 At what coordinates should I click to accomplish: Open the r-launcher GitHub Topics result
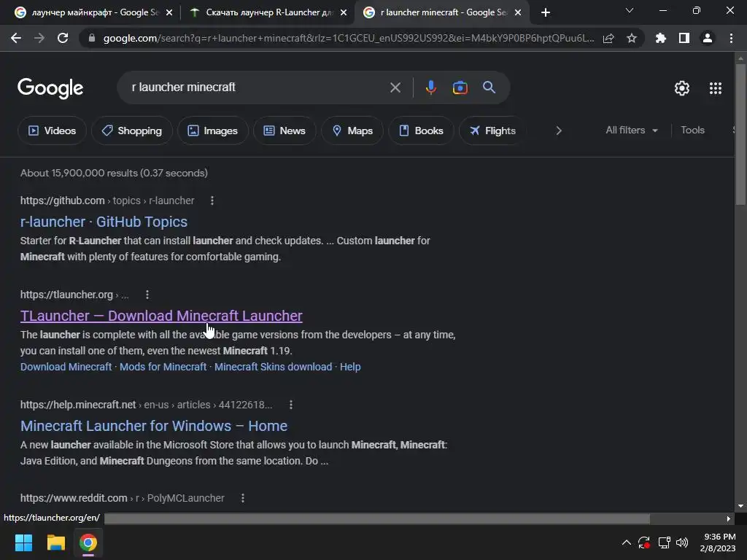click(104, 222)
